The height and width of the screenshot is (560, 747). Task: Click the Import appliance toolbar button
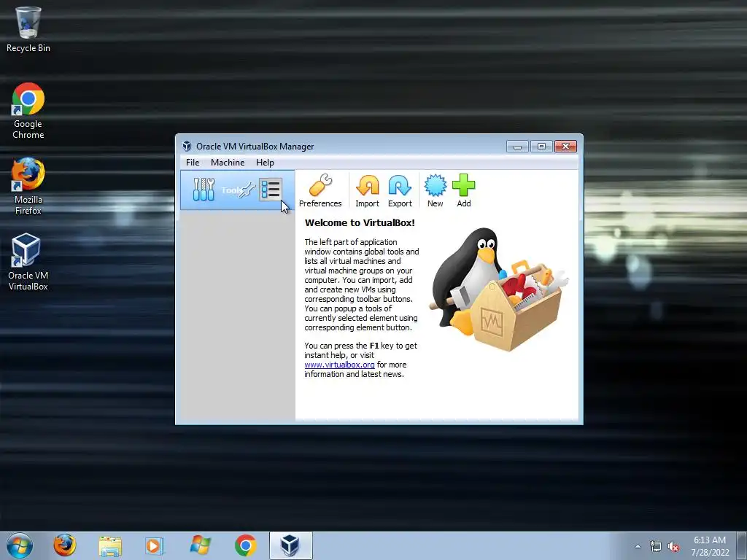(x=368, y=190)
